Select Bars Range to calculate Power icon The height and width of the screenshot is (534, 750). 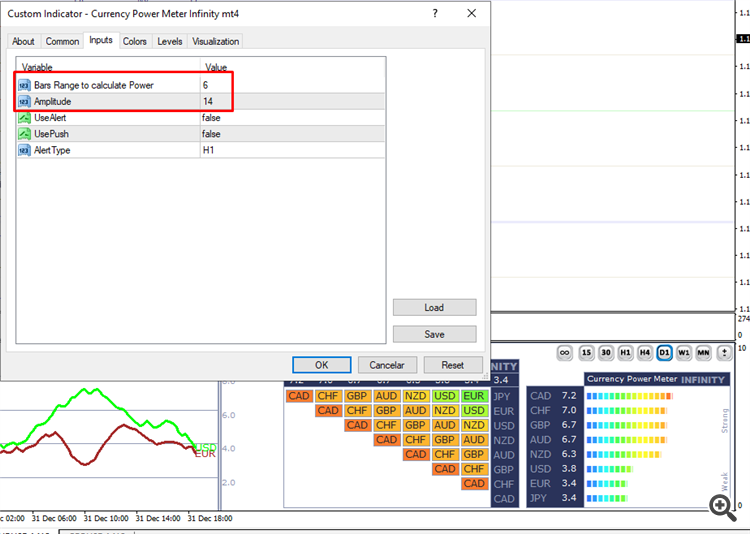pyautogui.click(x=24, y=85)
